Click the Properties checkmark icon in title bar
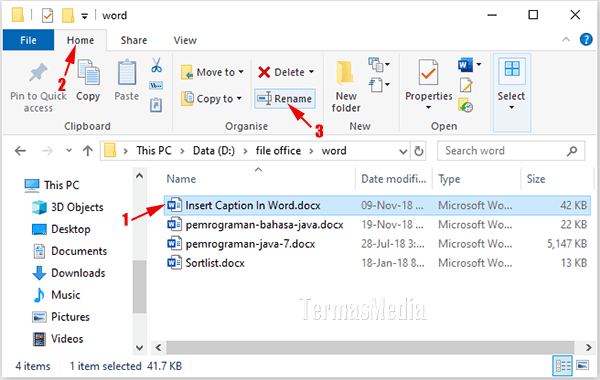Viewport: 600px width, 380px height. (x=47, y=16)
